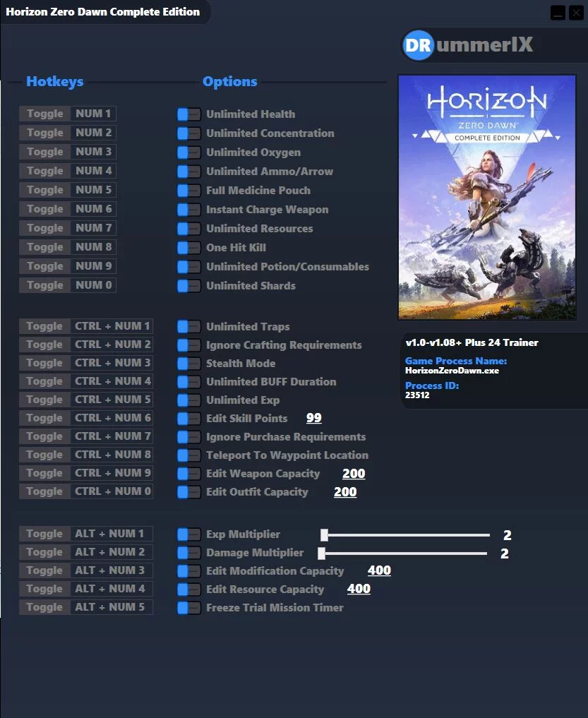Turn on One Hit Kill switch

(188, 248)
